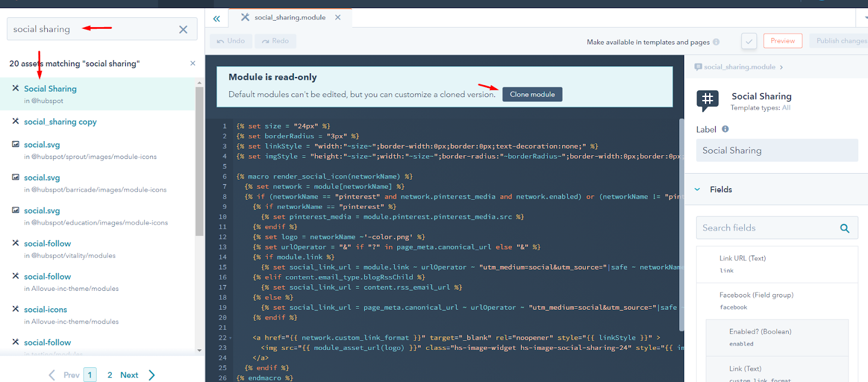The width and height of the screenshot is (868, 382).
Task: Click the code editor vertical scrollbar
Action: (x=682, y=225)
